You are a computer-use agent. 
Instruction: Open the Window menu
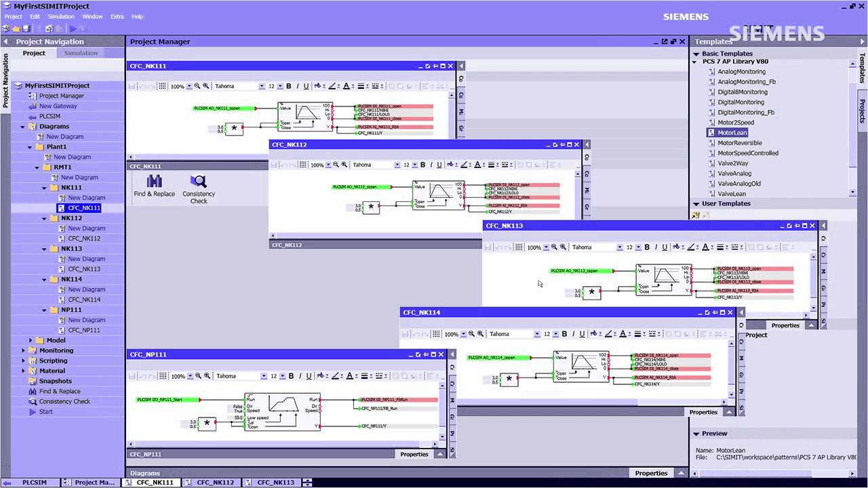coord(92,16)
